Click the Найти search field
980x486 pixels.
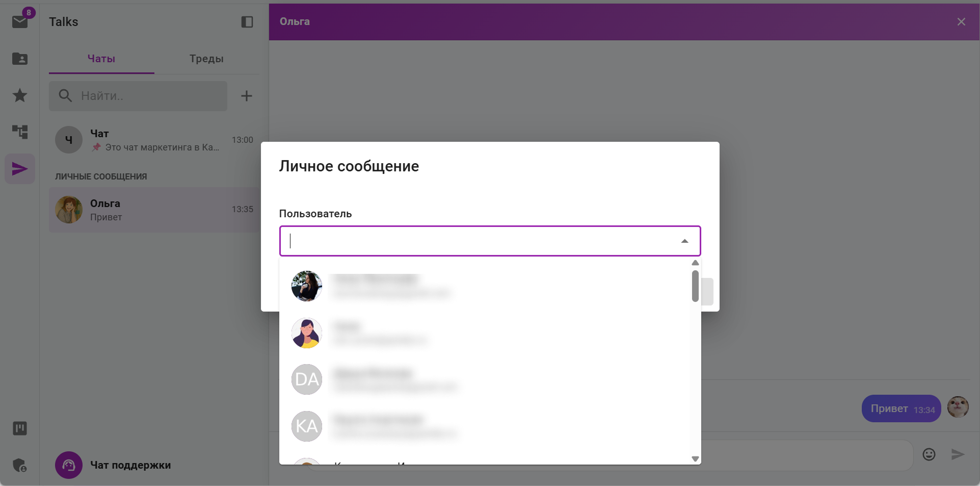[138, 96]
